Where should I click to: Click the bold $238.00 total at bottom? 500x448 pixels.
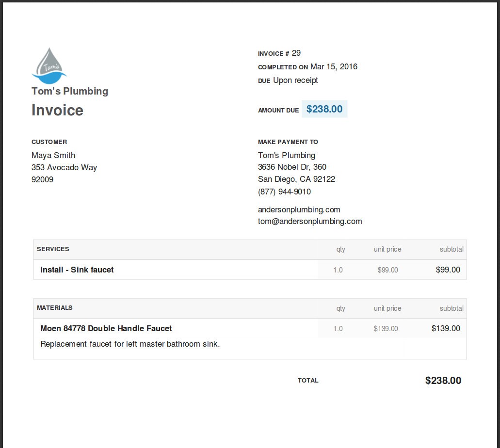point(443,381)
